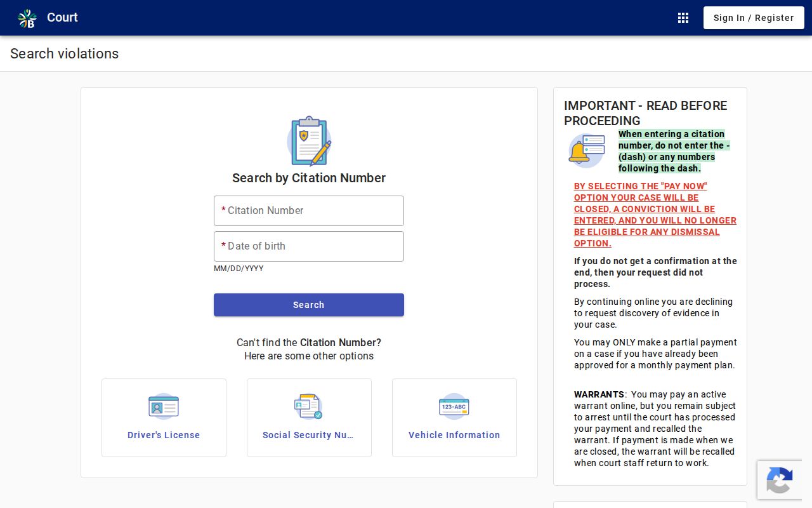This screenshot has height=508, width=812.
Task: Click the Vehicle Information plate icon
Action: [454, 406]
